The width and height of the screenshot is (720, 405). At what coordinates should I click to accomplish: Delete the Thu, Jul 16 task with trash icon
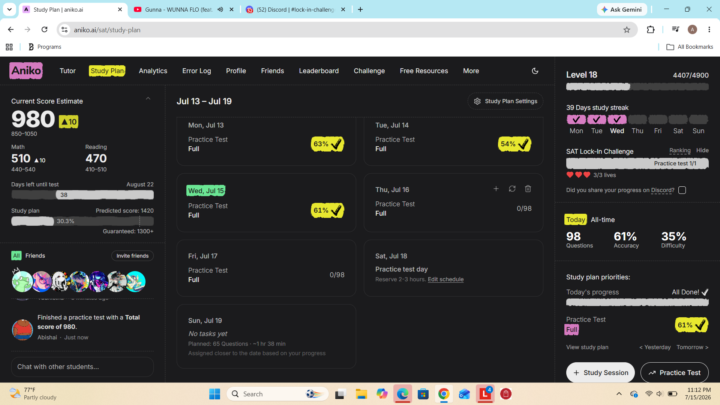(x=528, y=189)
